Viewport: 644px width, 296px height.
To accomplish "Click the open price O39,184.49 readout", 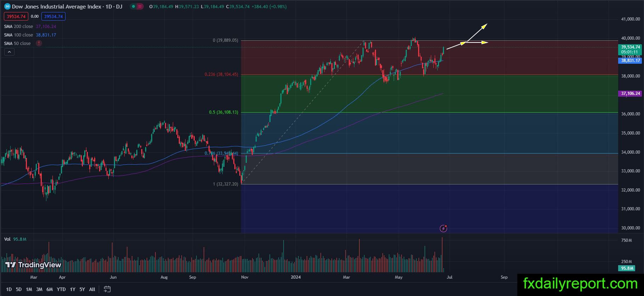I will pos(161,6).
